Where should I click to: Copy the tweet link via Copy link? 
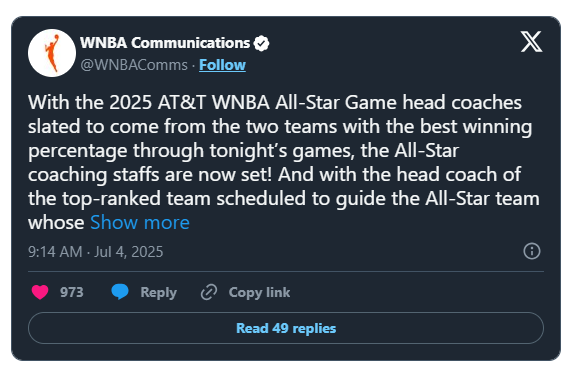pyautogui.click(x=259, y=293)
